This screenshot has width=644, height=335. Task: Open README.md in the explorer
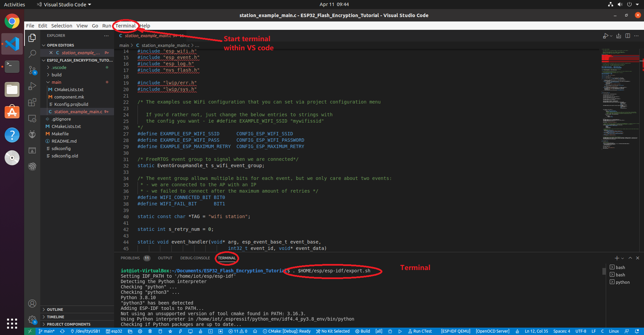[x=77, y=141]
